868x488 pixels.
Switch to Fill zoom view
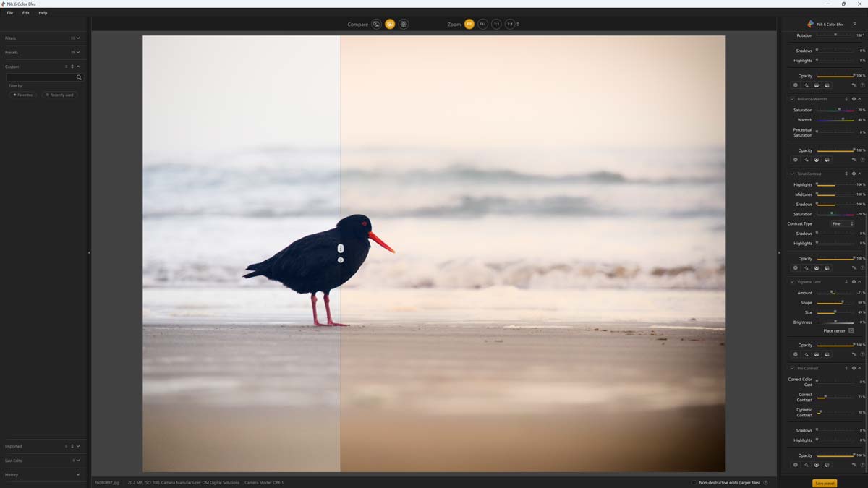coord(482,24)
